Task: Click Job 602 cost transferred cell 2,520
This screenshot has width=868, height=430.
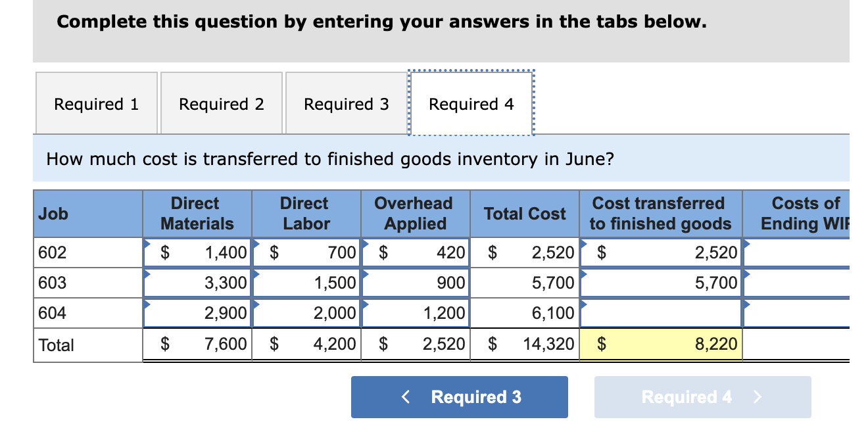Action: coord(661,252)
